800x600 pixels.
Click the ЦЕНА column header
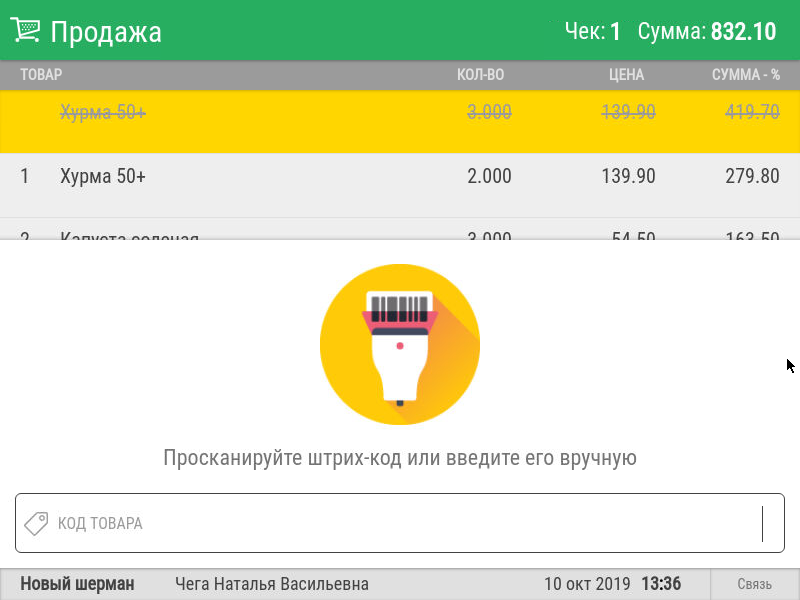[x=627, y=74]
